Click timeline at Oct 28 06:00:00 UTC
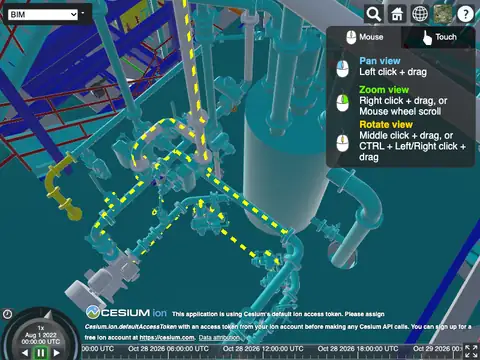This screenshot has width=480, height=360. [x=168, y=349]
